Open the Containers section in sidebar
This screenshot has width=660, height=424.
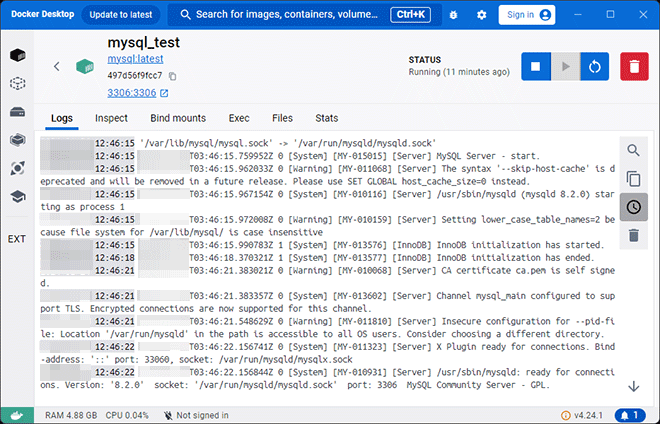tap(17, 55)
